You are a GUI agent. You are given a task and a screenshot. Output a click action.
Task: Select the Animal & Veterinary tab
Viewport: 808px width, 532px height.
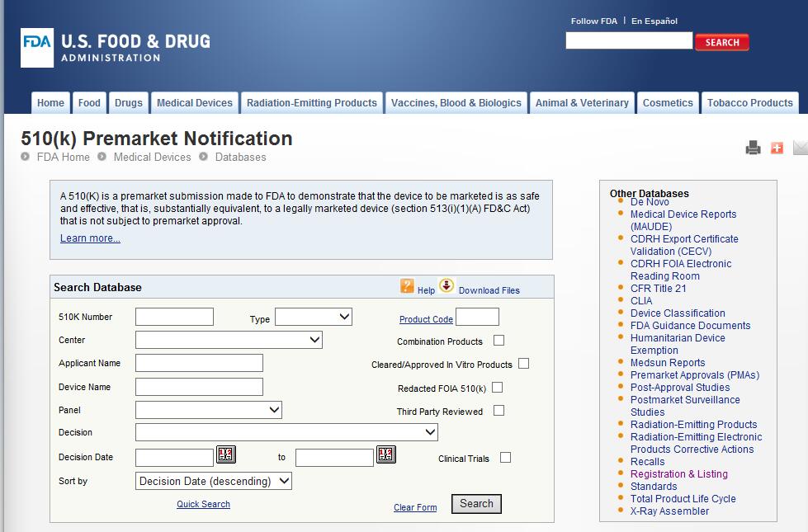point(582,103)
